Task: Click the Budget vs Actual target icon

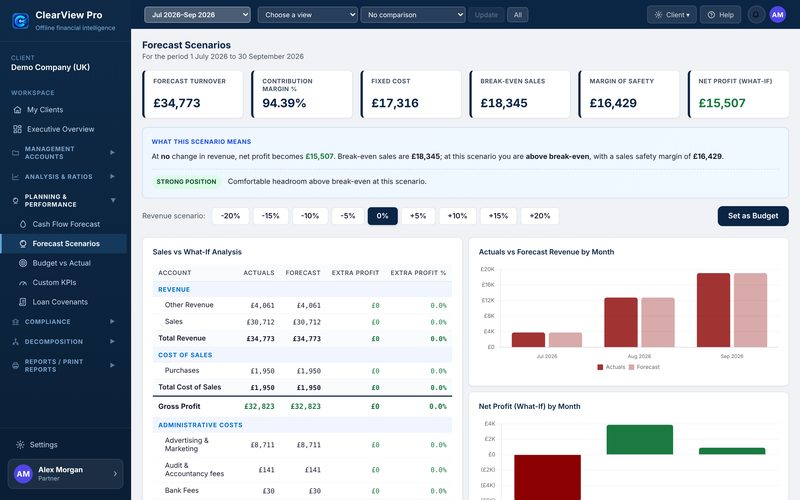Action: click(23, 263)
